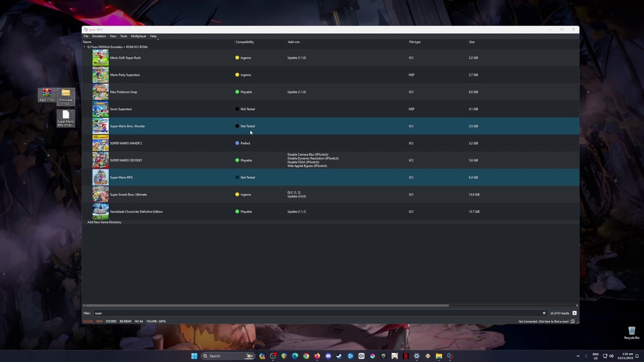Screen dimensions: 644x362
Task: Sort game list by Name column
Action: pos(87,42)
